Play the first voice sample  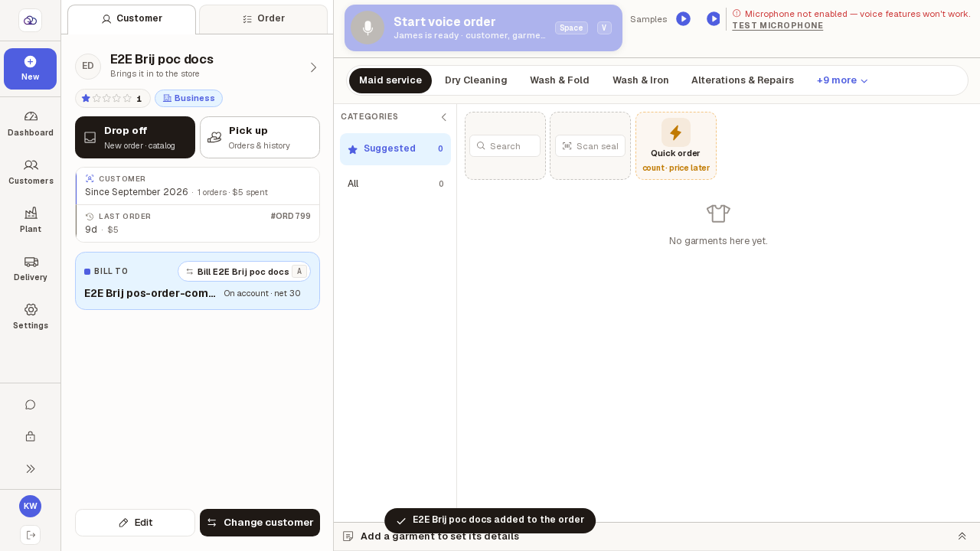(683, 19)
